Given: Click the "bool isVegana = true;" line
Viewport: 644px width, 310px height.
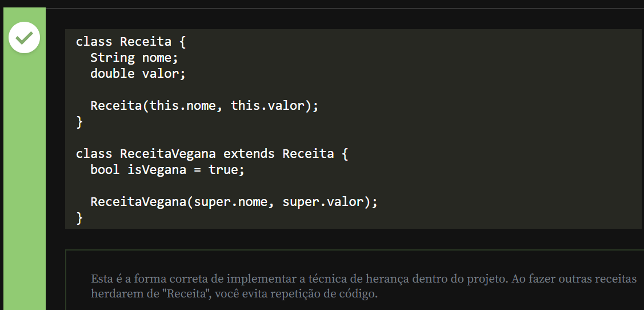Looking at the screenshot, I should click(167, 170).
